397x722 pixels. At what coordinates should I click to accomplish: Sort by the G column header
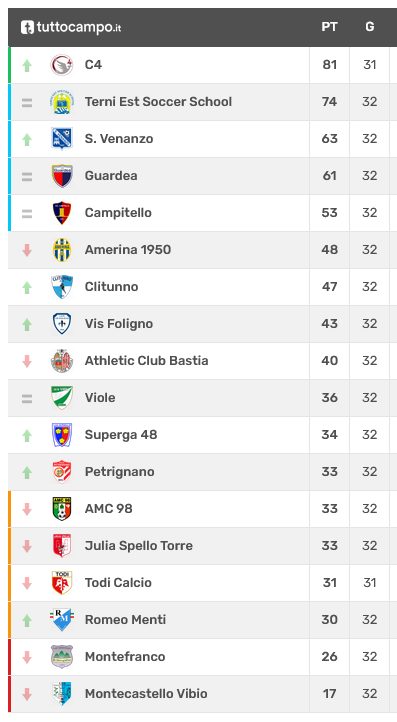click(370, 27)
